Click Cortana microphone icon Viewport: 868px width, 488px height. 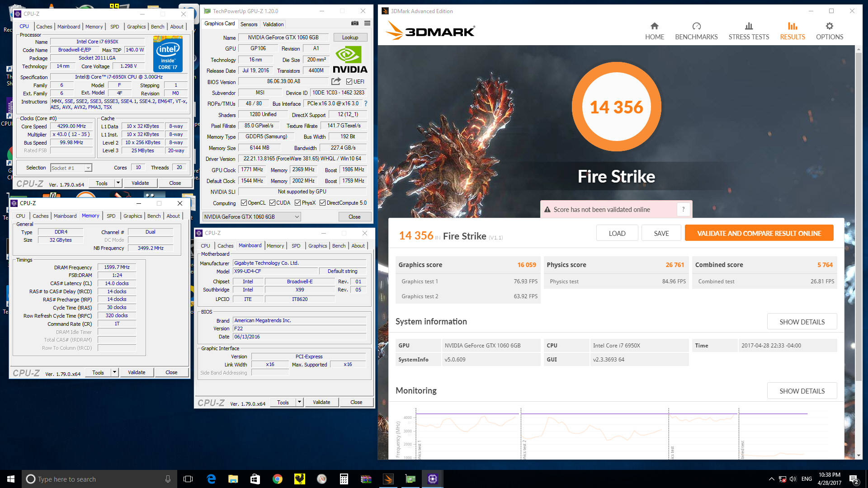(x=168, y=479)
